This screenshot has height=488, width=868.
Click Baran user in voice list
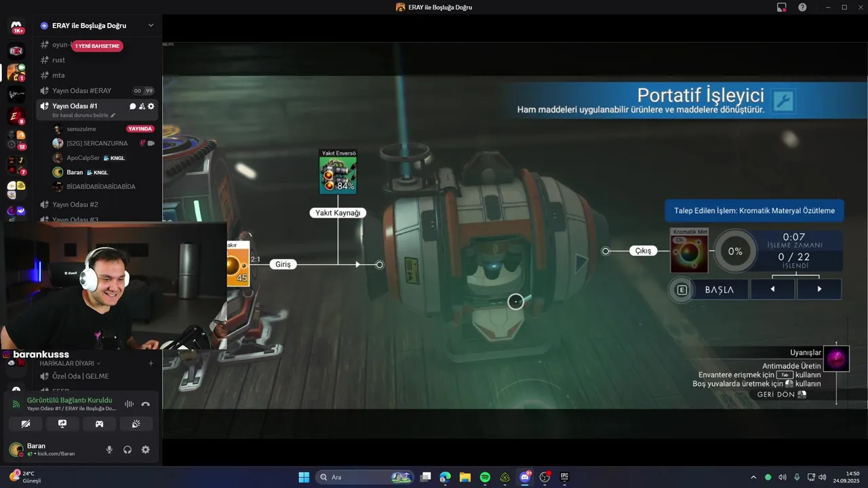[75, 172]
